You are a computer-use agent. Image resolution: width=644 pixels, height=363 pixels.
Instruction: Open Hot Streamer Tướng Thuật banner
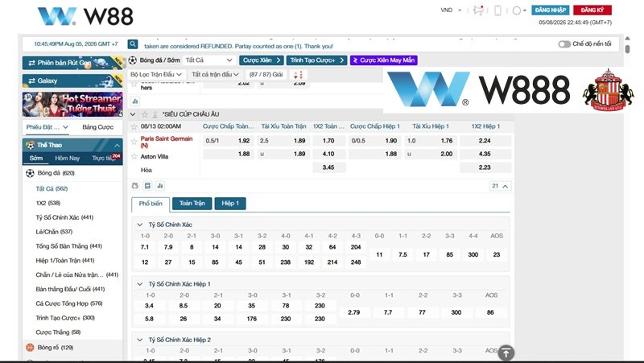[72, 105]
